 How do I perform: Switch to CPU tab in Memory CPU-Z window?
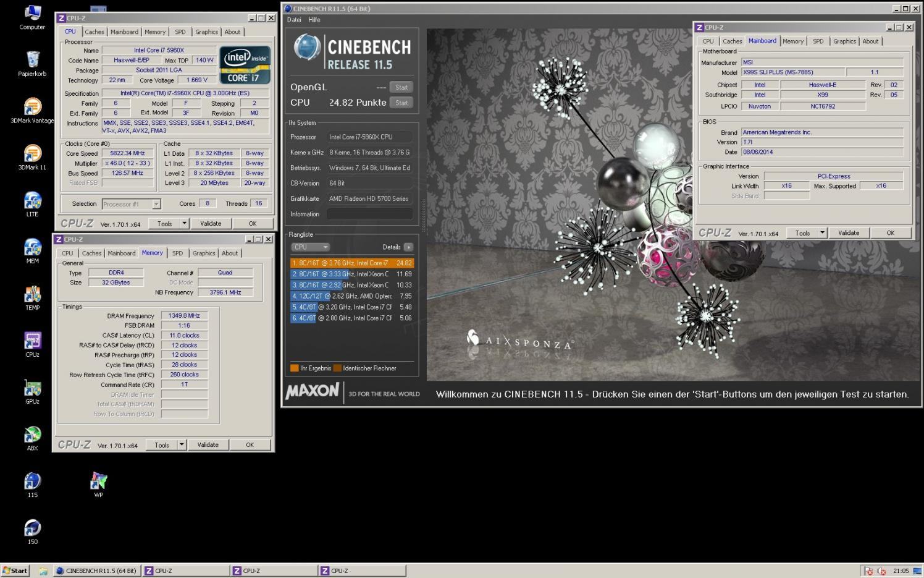[x=67, y=253]
